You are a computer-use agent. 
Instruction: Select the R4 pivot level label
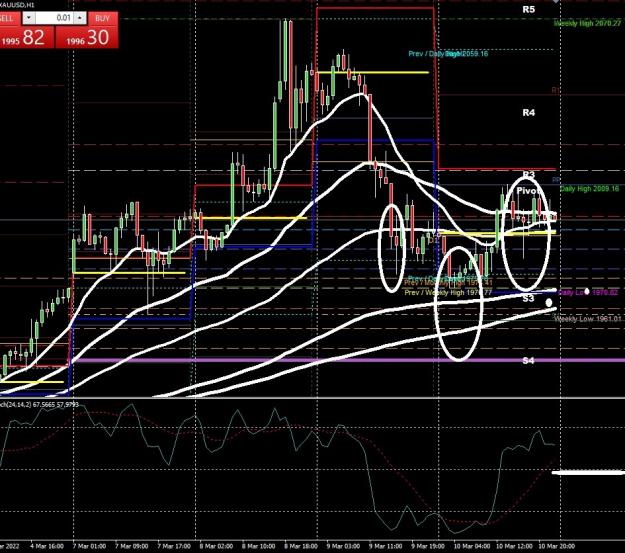(529, 113)
